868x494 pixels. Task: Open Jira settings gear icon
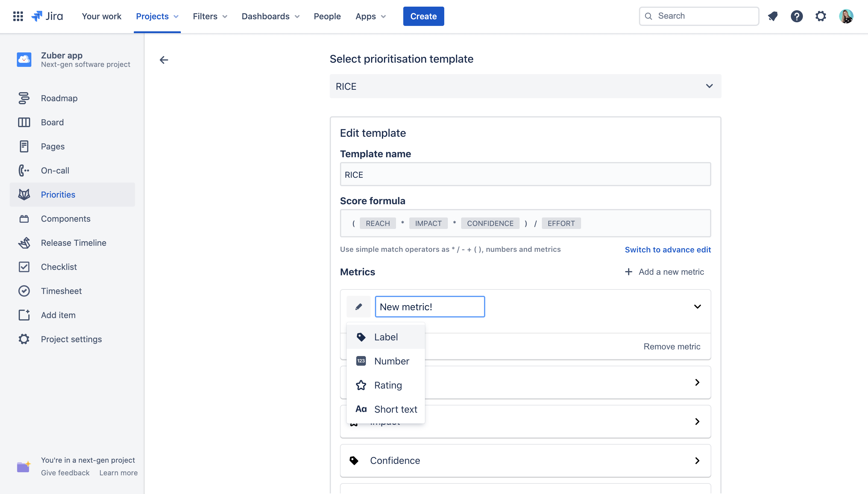pos(820,16)
